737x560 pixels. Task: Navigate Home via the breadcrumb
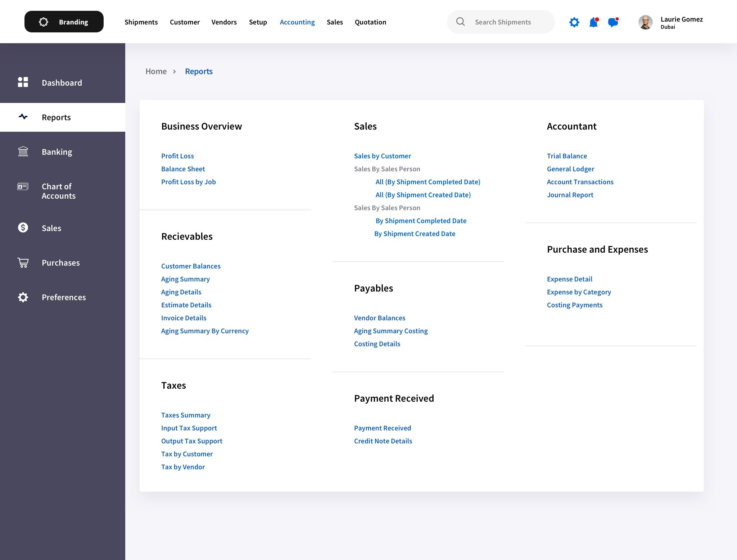pos(156,71)
